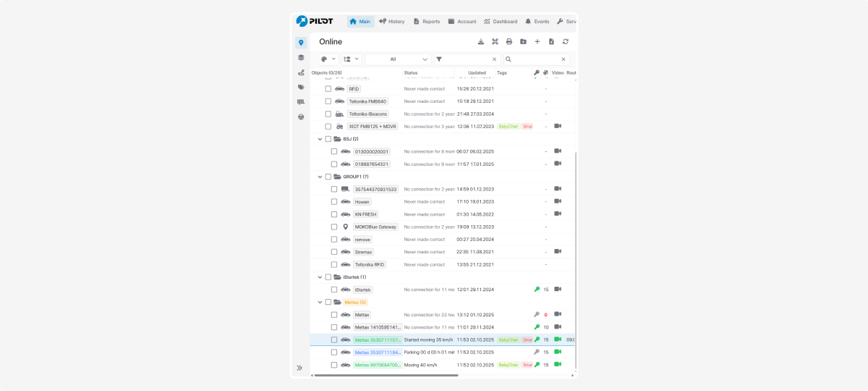Click video camera icon on iStartek row
Viewport: 868px width, 391px height.
coord(558,289)
